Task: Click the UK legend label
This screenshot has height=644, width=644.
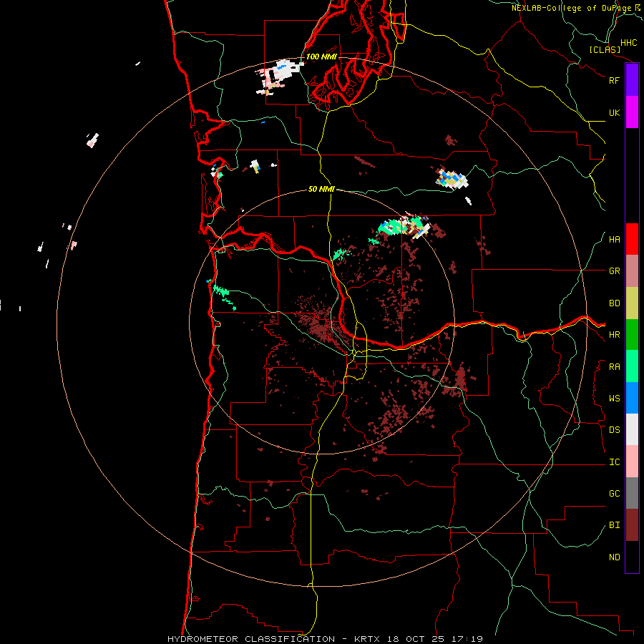Action: (614, 112)
